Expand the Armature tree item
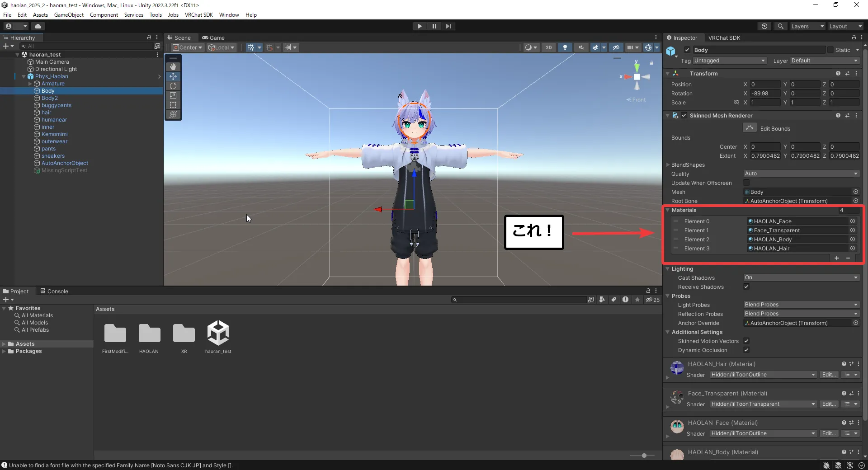Image resolution: width=868 pixels, height=470 pixels. pyautogui.click(x=30, y=84)
